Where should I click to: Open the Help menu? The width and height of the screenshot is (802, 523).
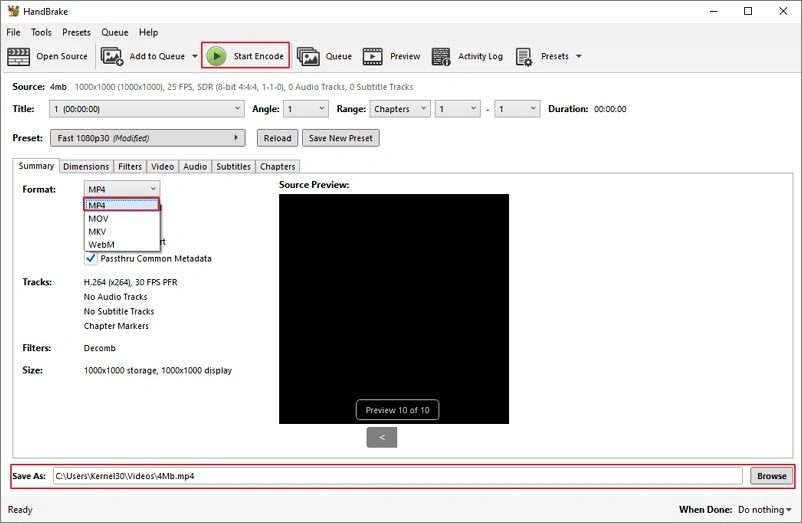coord(148,32)
